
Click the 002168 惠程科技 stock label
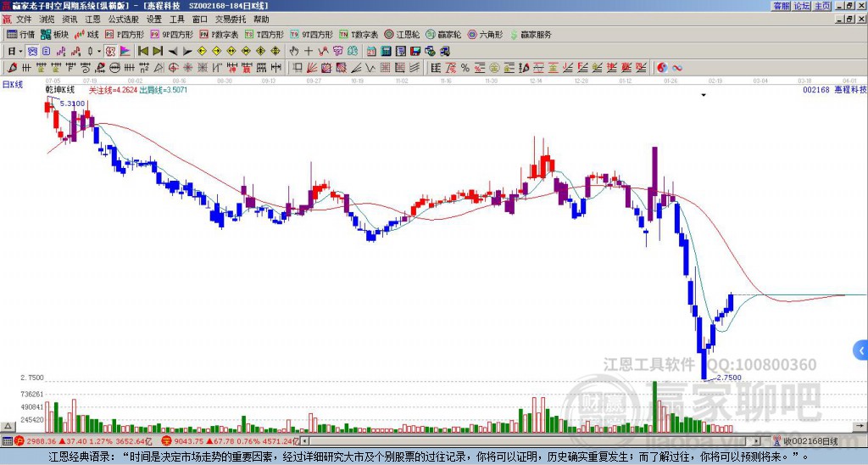click(x=834, y=89)
